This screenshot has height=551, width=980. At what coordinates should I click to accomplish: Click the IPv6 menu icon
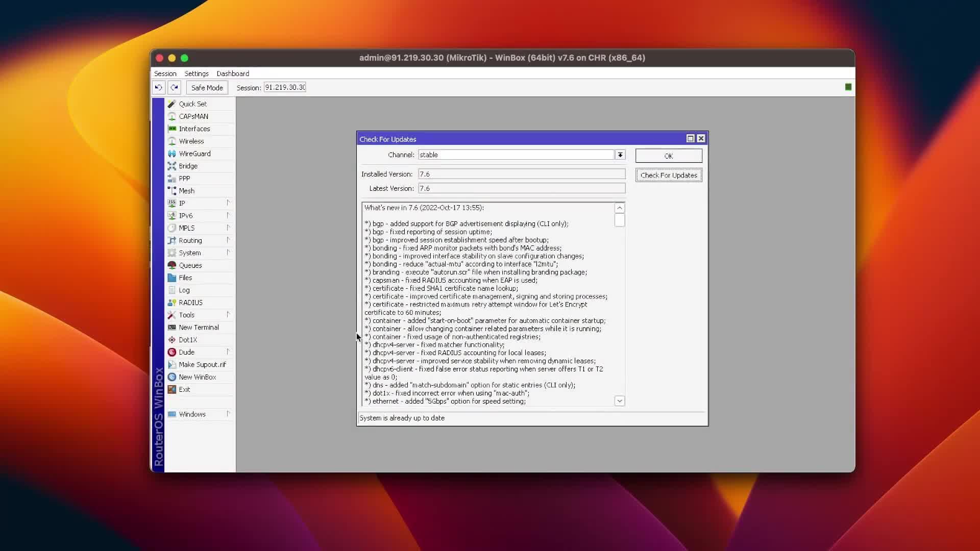tap(171, 216)
